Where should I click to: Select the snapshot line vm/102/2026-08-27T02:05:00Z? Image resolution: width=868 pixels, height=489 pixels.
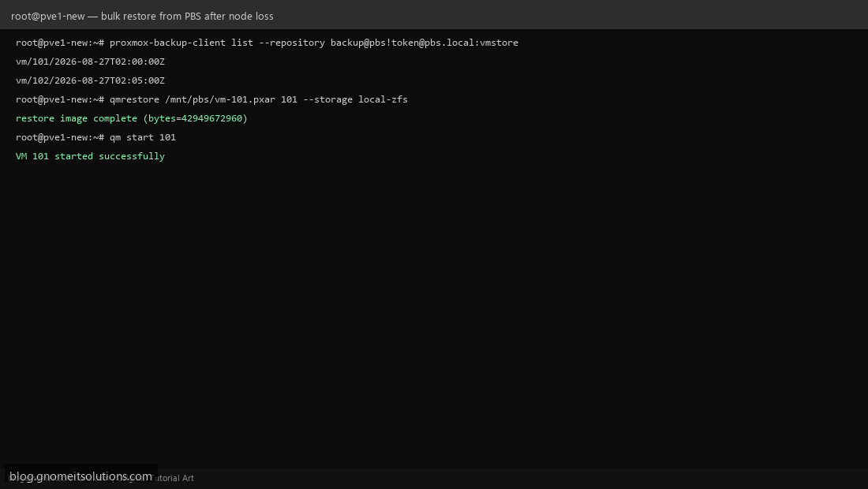point(90,80)
